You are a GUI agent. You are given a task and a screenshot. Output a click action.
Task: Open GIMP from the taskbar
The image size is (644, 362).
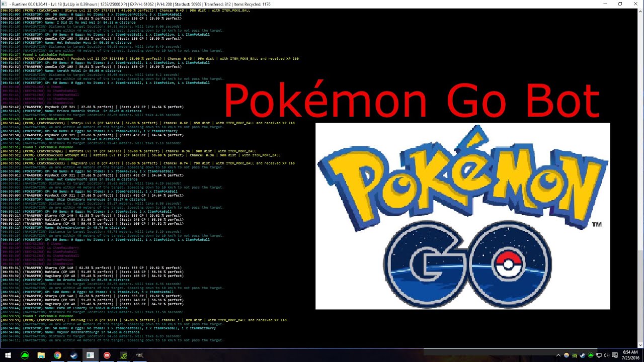tap(139, 355)
